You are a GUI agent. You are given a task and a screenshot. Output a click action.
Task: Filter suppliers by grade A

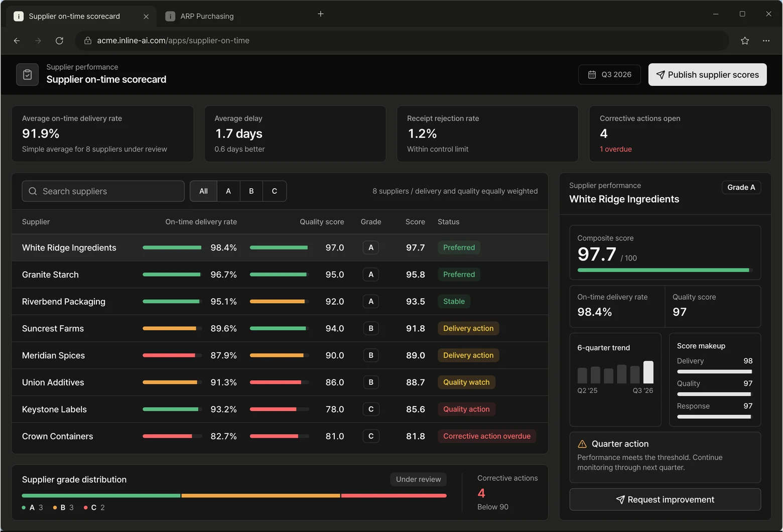pos(228,191)
